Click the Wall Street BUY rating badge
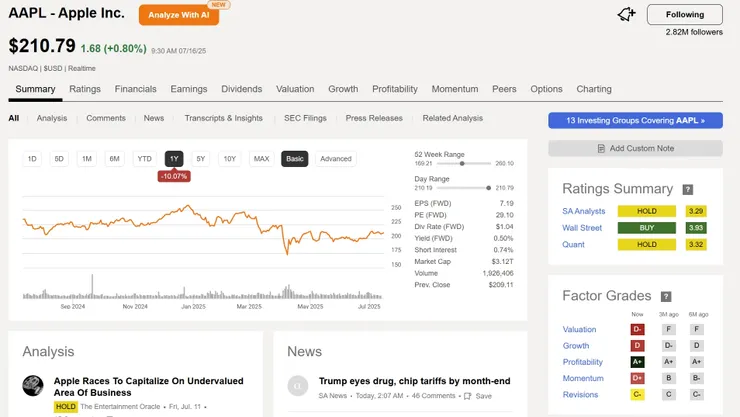Image resolution: width=740 pixels, height=417 pixels. (647, 228)
